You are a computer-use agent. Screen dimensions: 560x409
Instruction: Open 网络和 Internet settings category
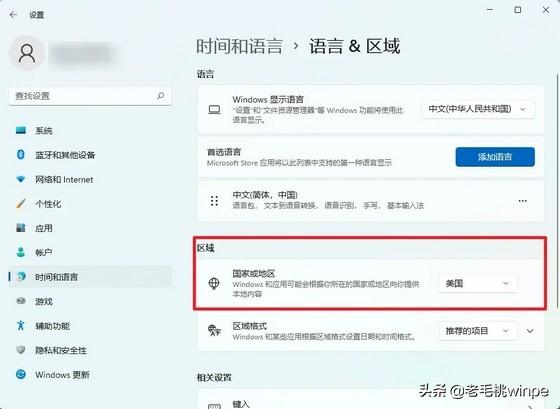(x=90, y=179)
